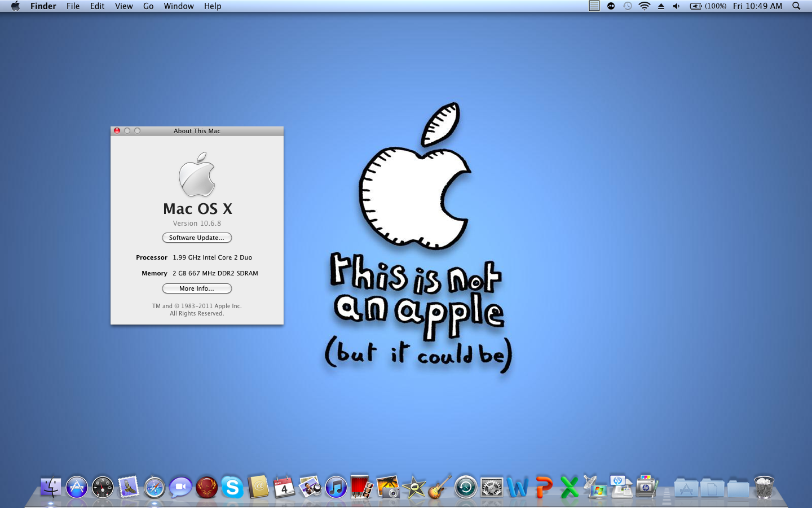Image resolution: width=812 pixels, height=508 pixels.
Task: Launch iMovie star icon in Dock
Action: (414, 487)
